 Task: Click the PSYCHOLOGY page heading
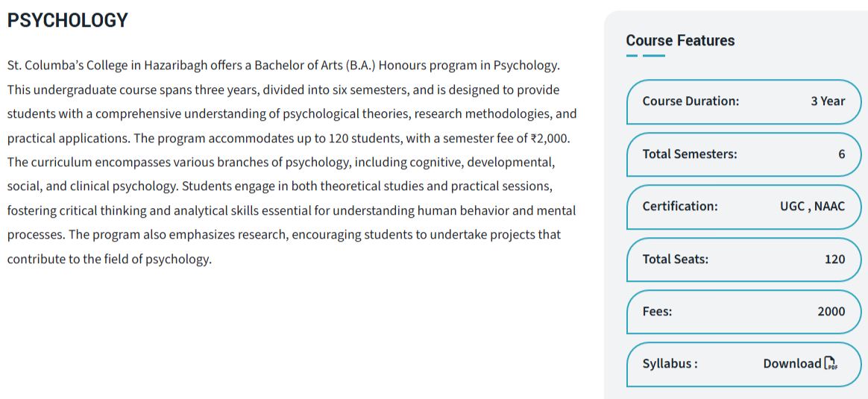click(68, 21)
